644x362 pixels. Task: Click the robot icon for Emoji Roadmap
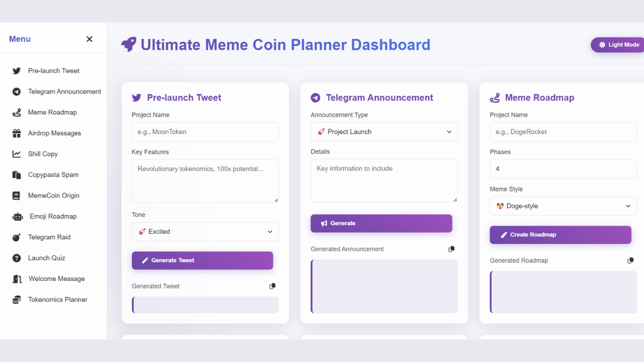click(x=18, y=217)
